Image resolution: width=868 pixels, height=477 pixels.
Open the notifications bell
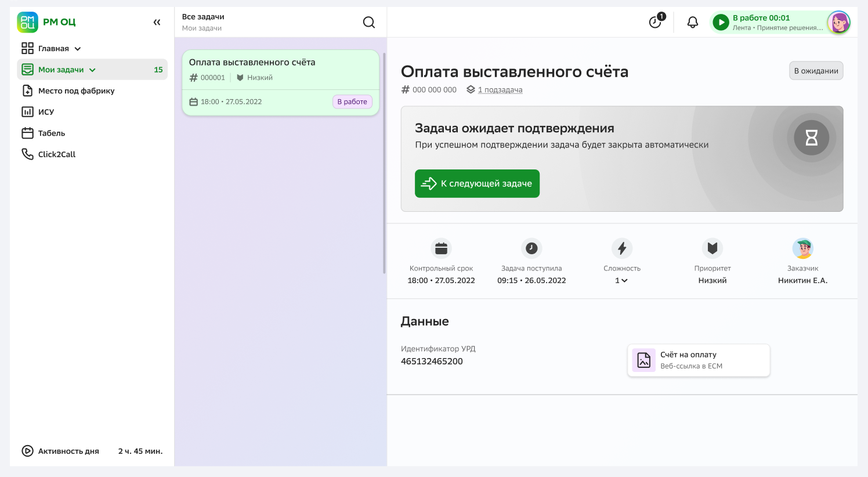[692, 23]
